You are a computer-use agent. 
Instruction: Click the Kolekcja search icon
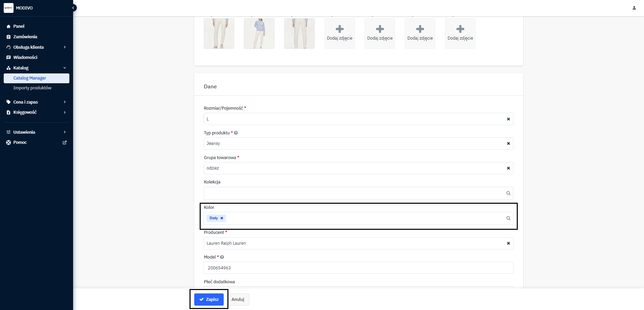pyautogui.click(x=508, y=193)
